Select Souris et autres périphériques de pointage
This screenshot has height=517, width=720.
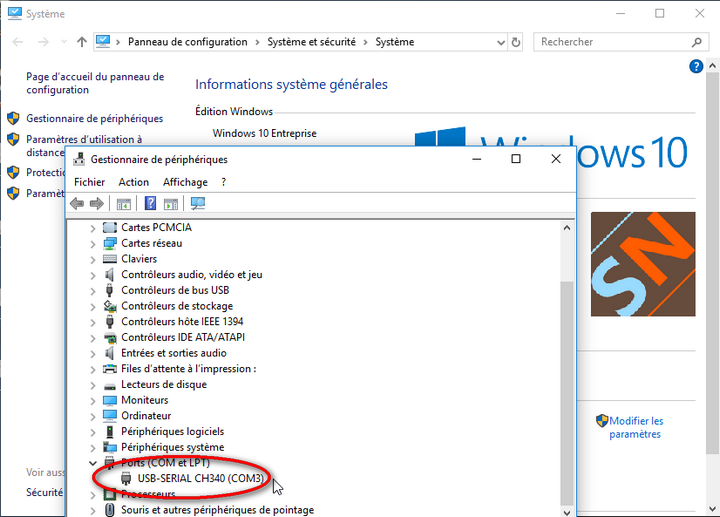coord(217,510)
